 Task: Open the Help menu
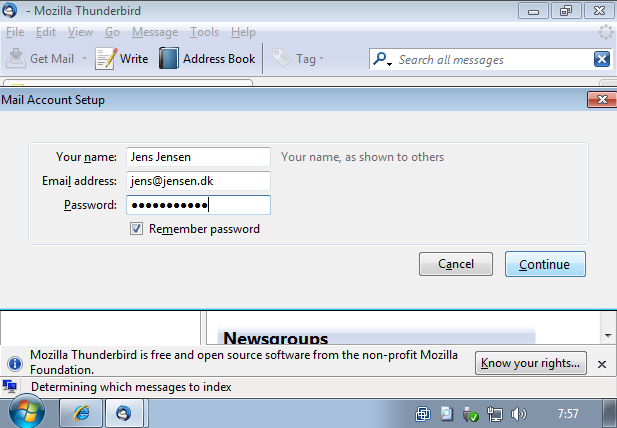(x=243, y=32)
